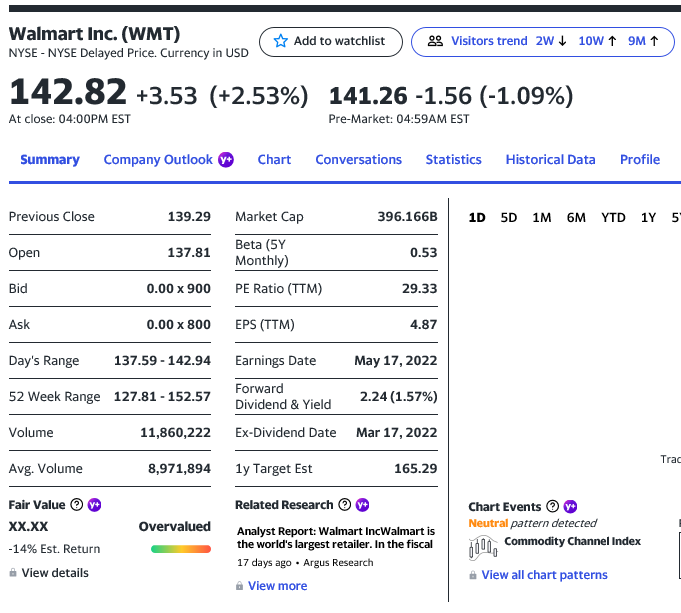
Task: Click the 2W downward trend arrow
Action: (562, 41)
